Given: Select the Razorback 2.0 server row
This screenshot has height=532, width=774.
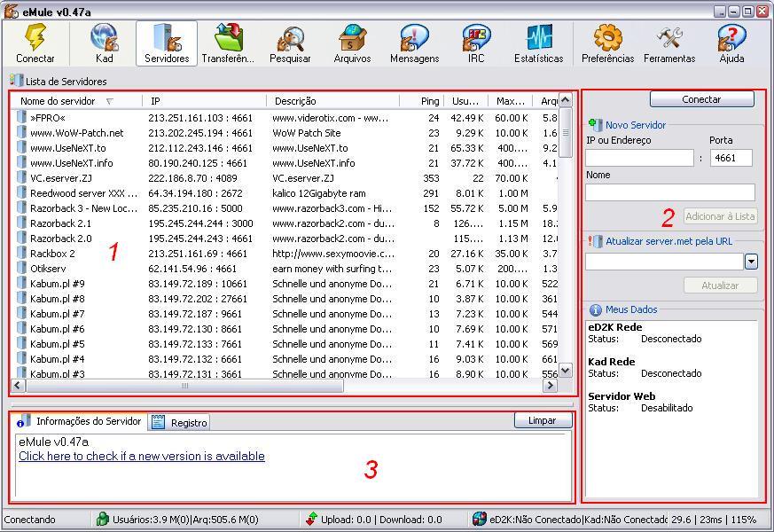Looking at the screenshot, I should click(x=285, y=239).
